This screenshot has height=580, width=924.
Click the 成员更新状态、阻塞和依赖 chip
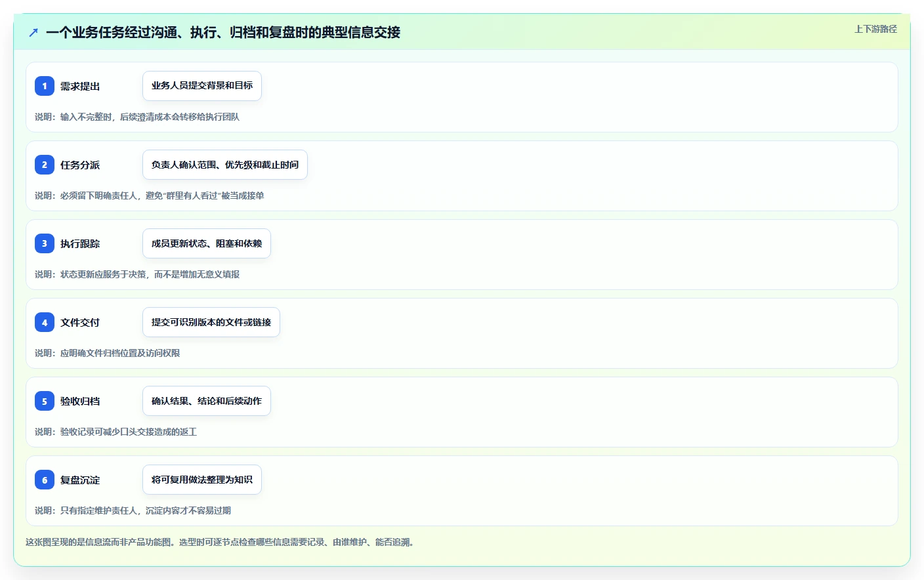click(x=207, y=243)
